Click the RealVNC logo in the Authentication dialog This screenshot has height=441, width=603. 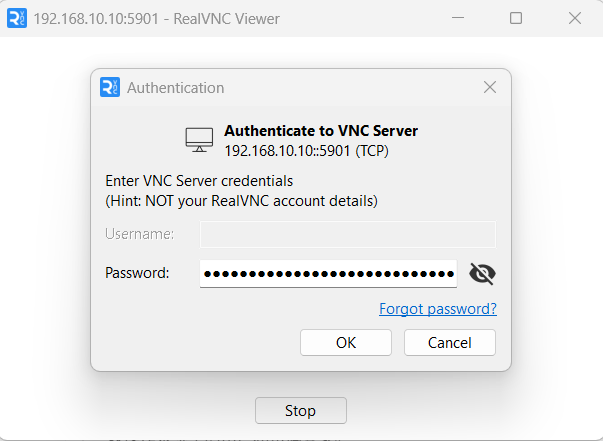pyautogui.click(x=110, y=88)
